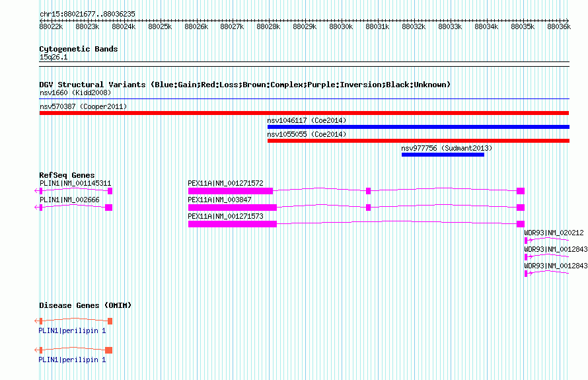The image size is (588, 380).
Task: Click the 88025k ruler tick label
Action: pyautogui.click(x=160, y=26)
